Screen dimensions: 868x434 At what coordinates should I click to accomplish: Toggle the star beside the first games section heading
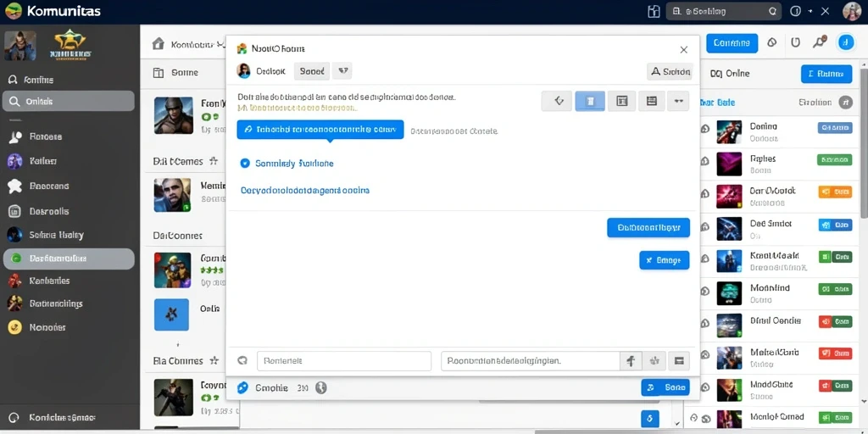click(214, 161)
